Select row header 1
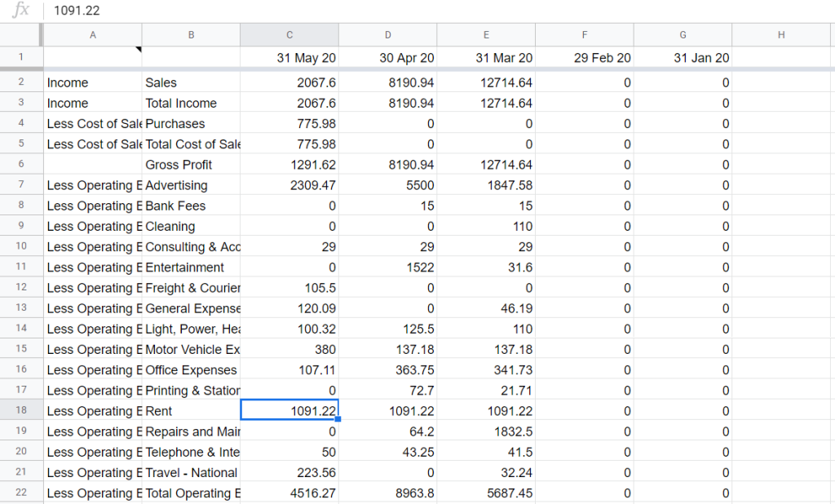Image resolution: width=835 pixels, height=504 pixels. coord(21,58)
